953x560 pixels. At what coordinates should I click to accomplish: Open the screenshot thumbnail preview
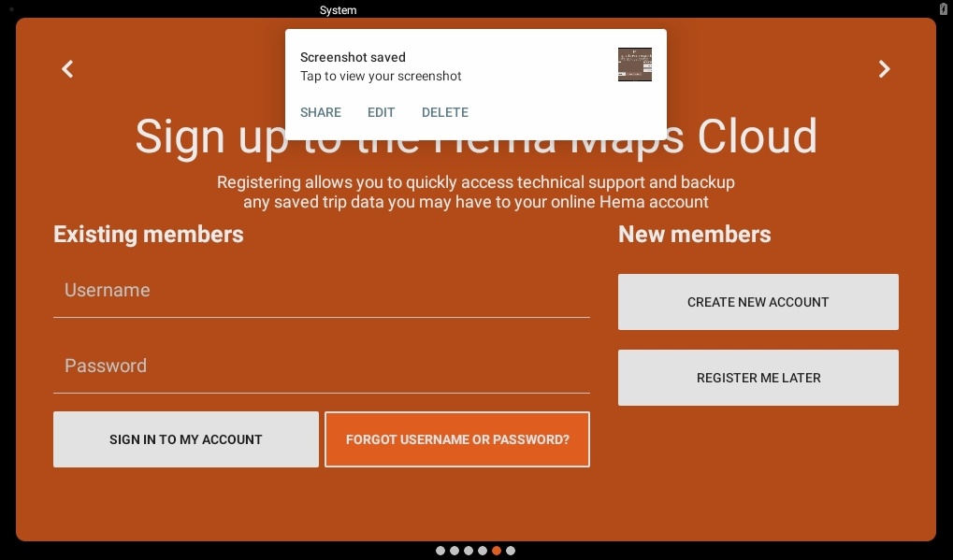[x=634, y=65]
